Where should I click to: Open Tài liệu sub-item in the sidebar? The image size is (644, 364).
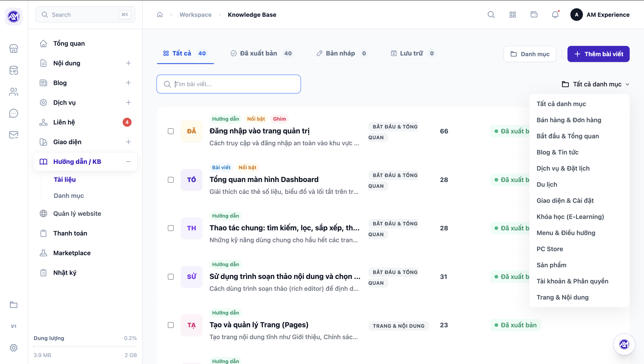65,180
